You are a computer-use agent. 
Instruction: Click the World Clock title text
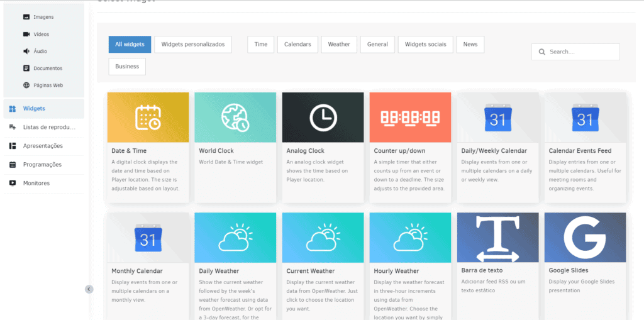216,151
